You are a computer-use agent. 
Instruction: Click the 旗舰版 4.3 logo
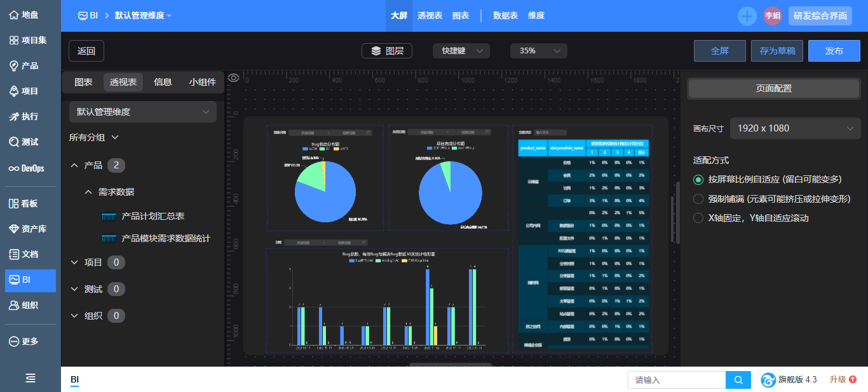point(789,380)
